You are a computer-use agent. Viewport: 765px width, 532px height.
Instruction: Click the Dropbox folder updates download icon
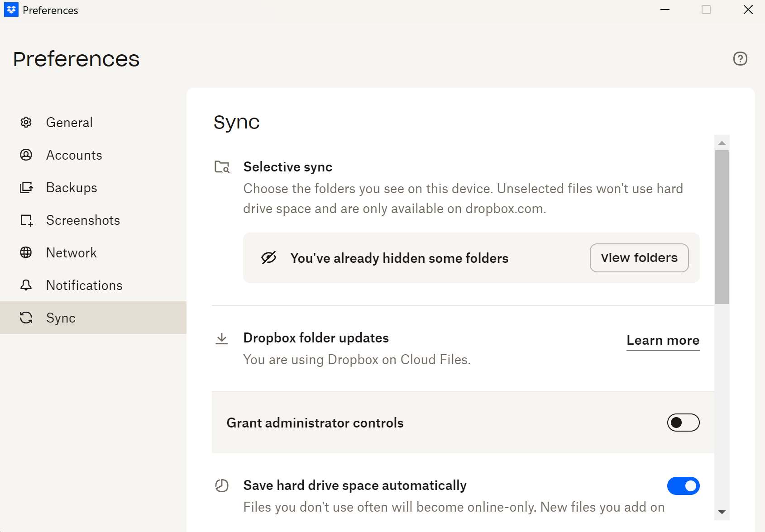point(222,338)
